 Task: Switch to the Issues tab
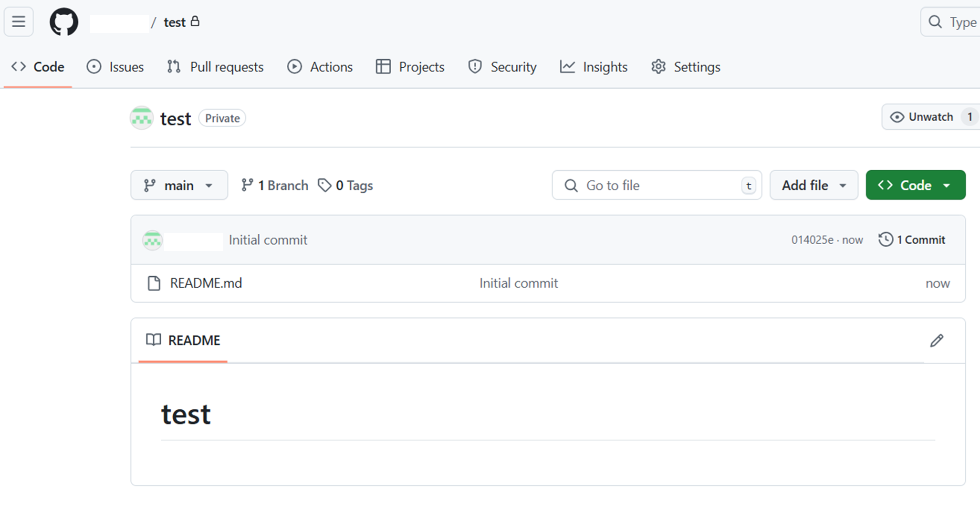click(115, 67)
